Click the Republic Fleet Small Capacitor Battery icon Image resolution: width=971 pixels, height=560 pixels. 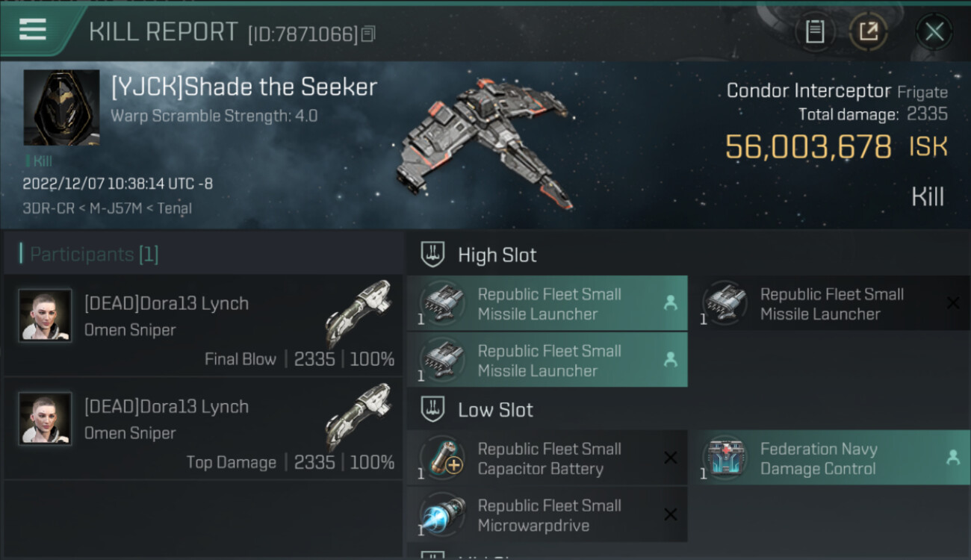point(442,458)
